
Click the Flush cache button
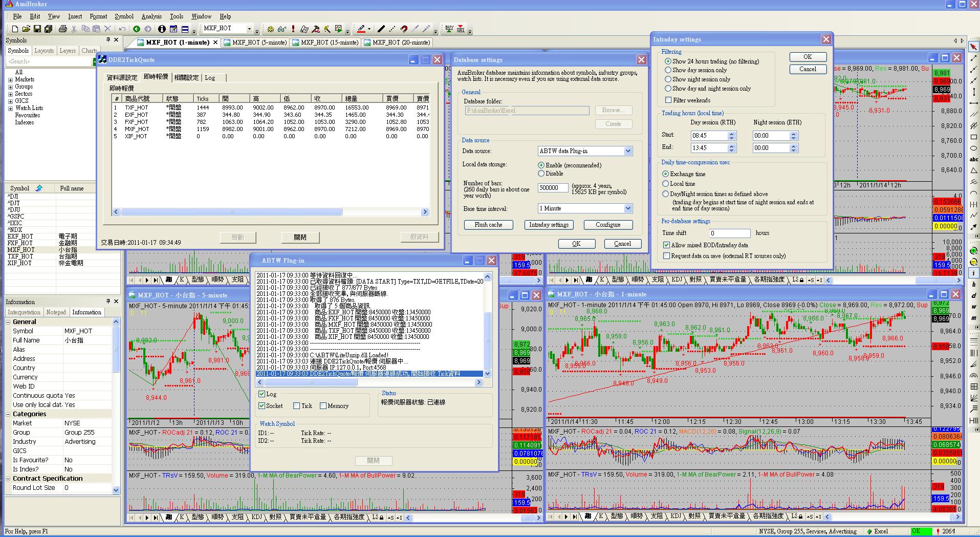coord(488,225)
